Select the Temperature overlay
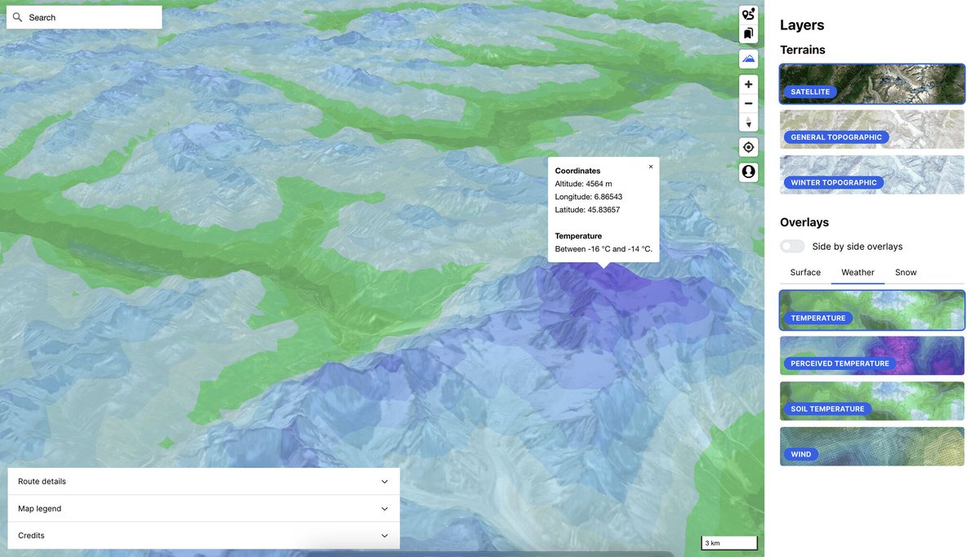 pos(872,310)
